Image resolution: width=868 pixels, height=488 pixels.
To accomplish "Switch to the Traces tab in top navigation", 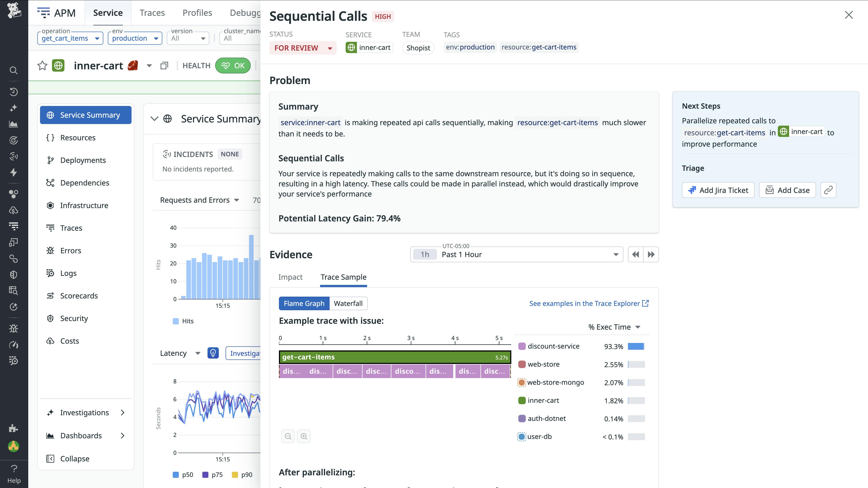I will click(152, 12).
